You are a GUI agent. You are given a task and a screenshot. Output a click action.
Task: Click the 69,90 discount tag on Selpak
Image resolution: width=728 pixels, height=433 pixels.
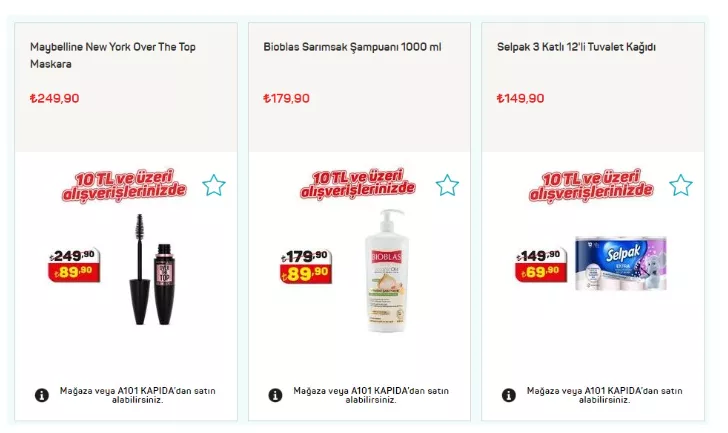541,272
